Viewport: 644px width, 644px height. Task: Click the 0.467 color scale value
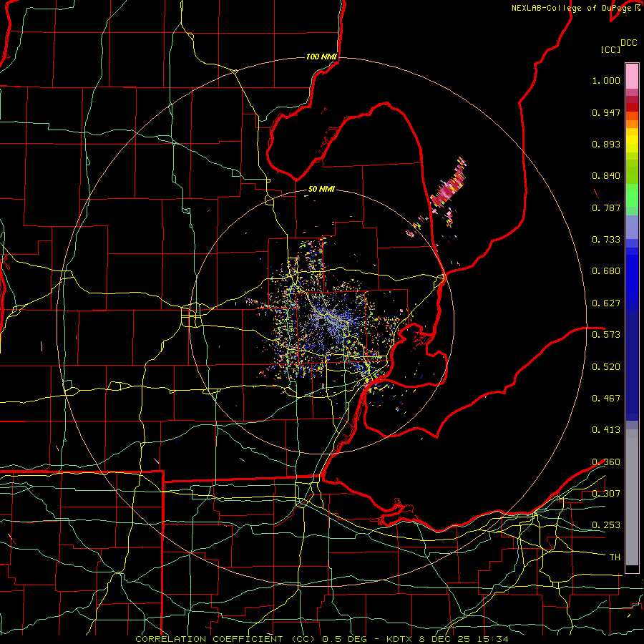point(606,399)
